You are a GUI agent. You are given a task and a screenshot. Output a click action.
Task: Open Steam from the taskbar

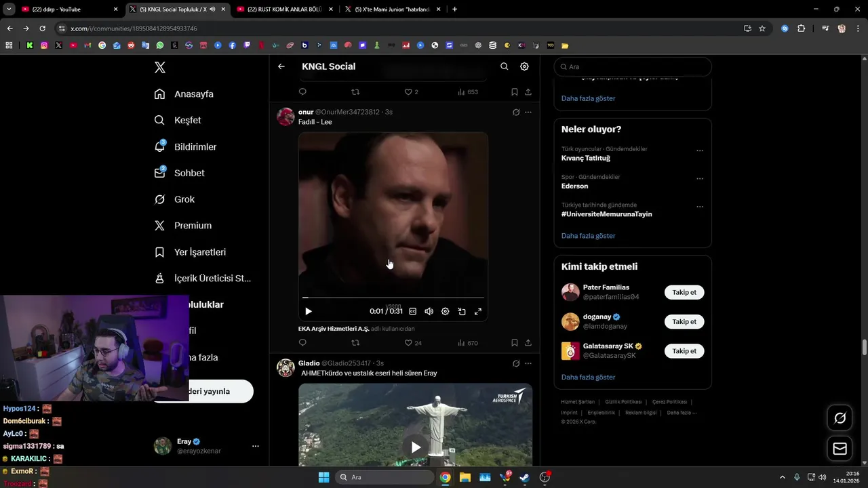coord(524,477)
